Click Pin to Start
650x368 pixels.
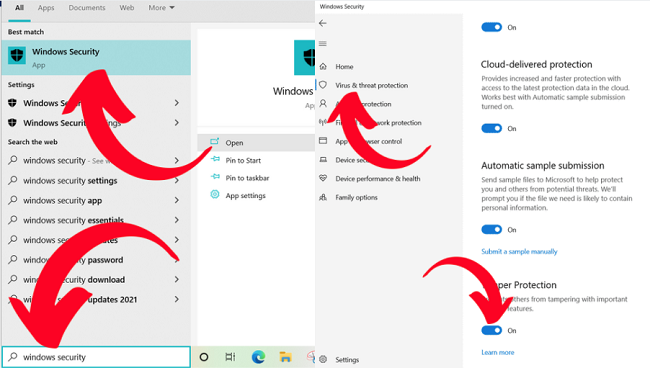click(243, 160)
